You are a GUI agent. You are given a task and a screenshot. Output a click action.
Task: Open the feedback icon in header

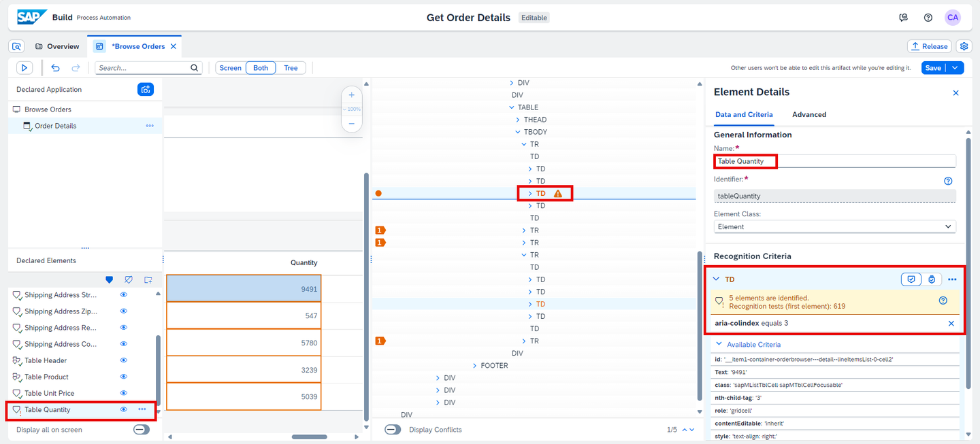tap(903, 18)
